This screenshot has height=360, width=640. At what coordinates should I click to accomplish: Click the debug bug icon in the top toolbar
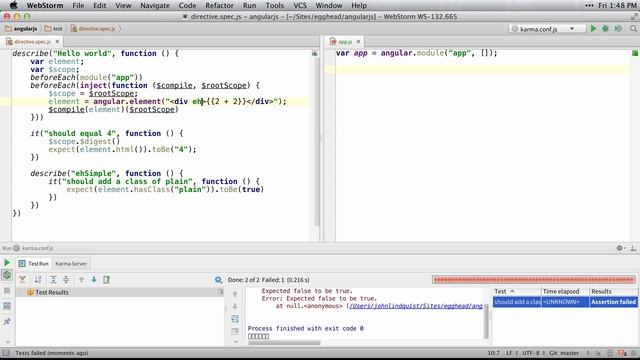pos(605,29)
